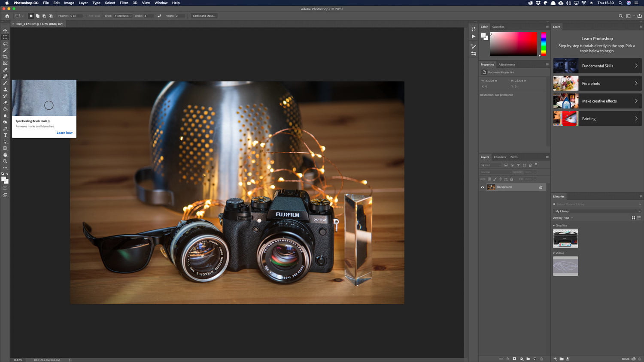Viewport: 644px width, 362px height.
Task: Switch to the Swatches tab
Action: click(x=498, y=27)
